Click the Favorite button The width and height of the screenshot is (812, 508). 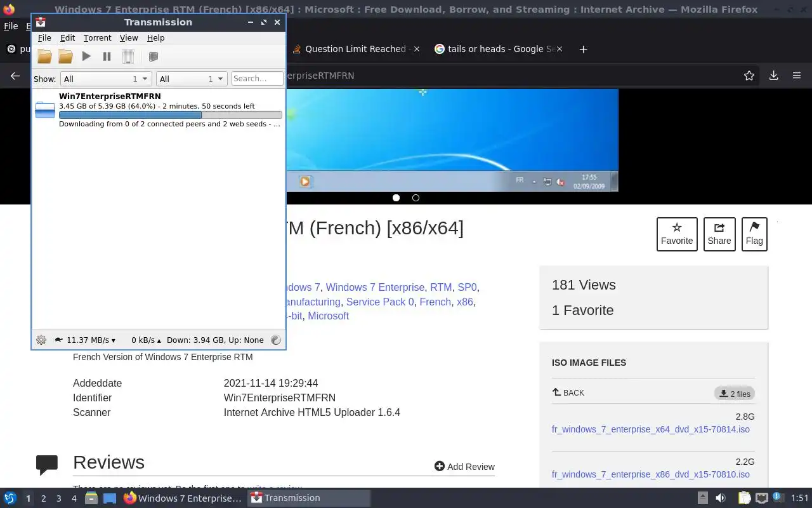(677, 234)
